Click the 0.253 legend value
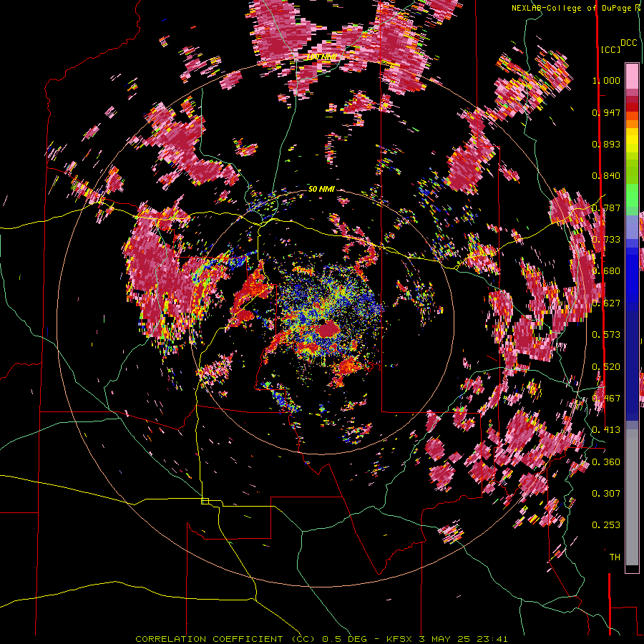This screenshot has height=644, width=644. pos(606,525)
